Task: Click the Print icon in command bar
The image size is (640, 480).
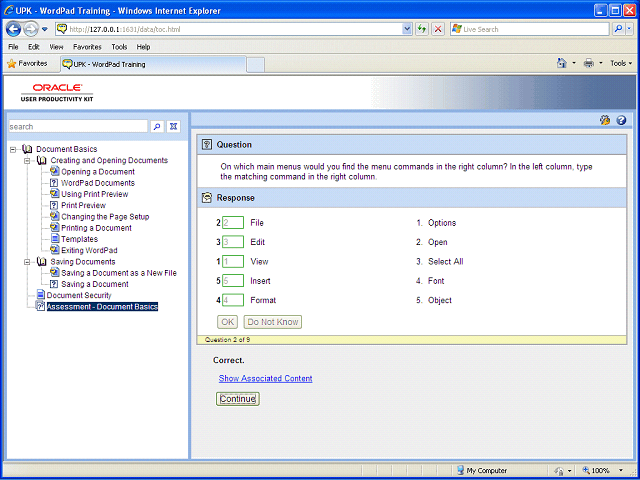Action: pos(589,63)
